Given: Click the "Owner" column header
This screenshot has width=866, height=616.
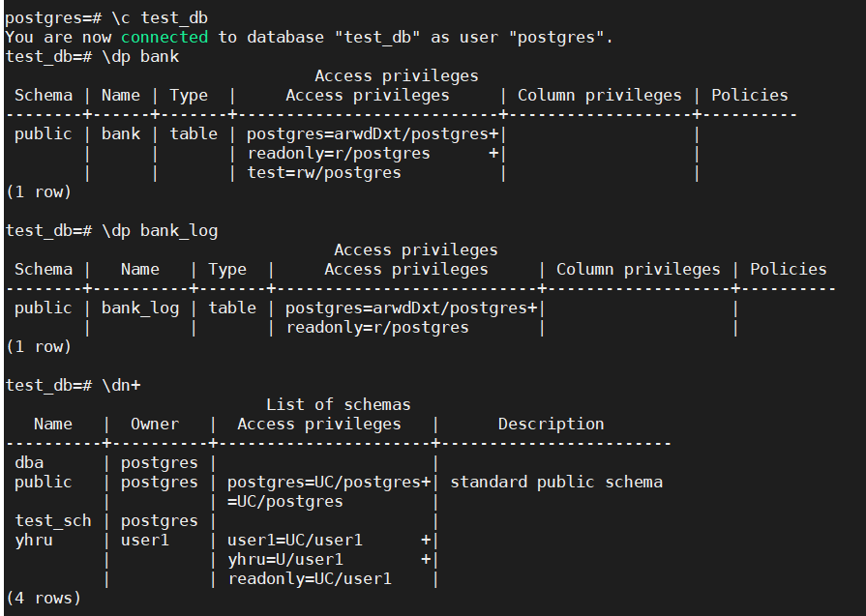Looking at the screenshot, I should click(x=155, y=424).
